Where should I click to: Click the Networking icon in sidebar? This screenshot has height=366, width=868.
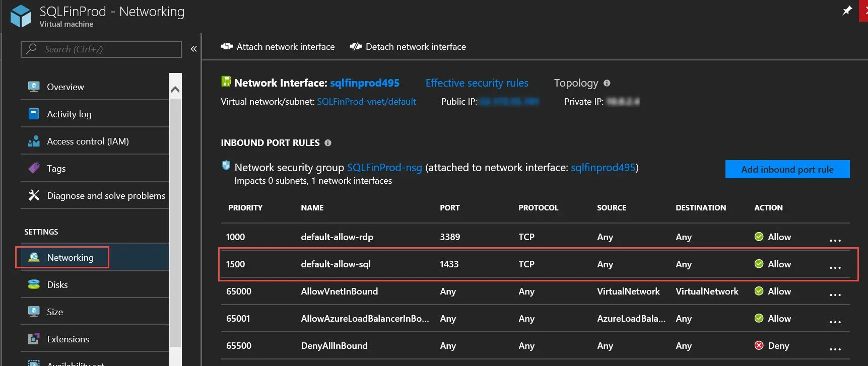tap(34, 257)
